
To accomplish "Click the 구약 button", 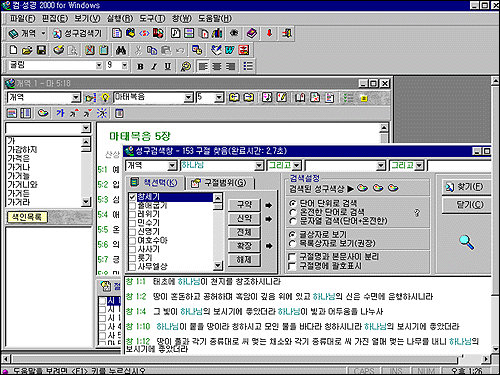I will click(x=244, y=205).
